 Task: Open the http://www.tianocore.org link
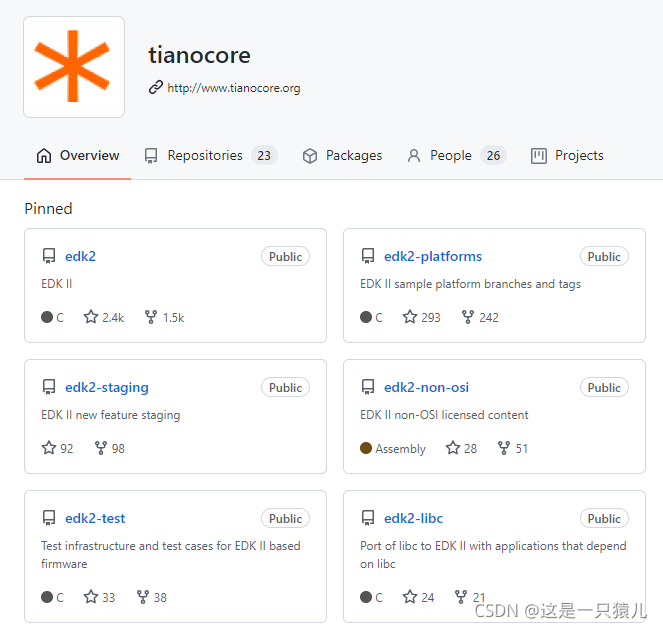[x=233, y=88]
